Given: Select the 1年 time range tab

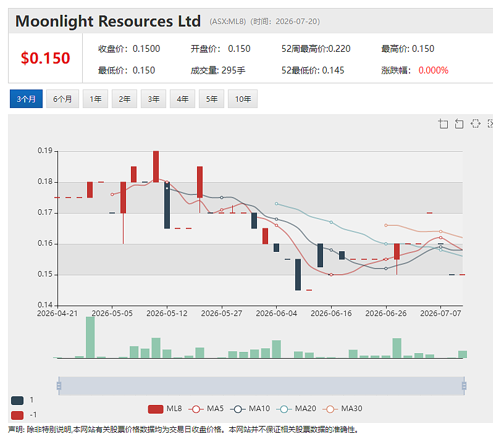Looking at the screenshot, I should [96, 99].
